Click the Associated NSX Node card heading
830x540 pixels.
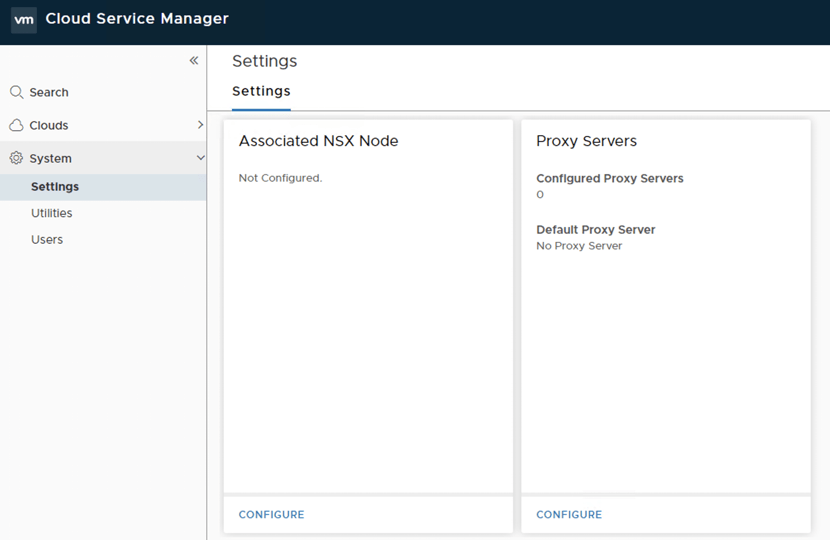(318, 141)
